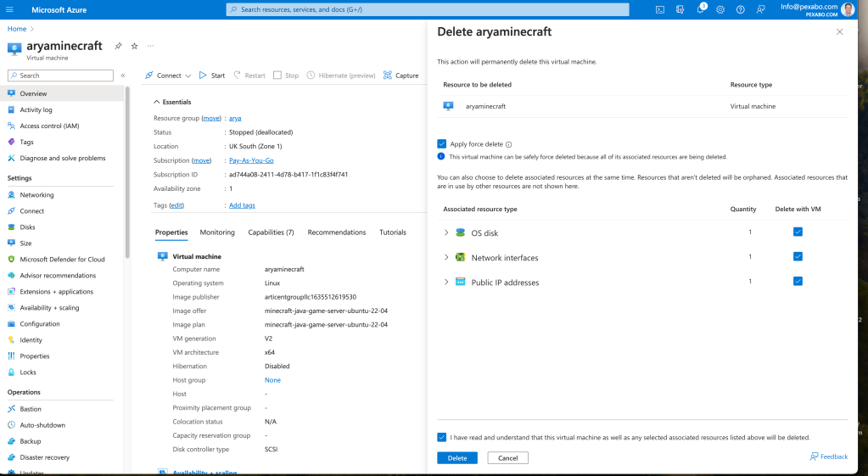Open the Directories and subscriptions filter icon
Screen dimensions: 868x476
(680, 9)
